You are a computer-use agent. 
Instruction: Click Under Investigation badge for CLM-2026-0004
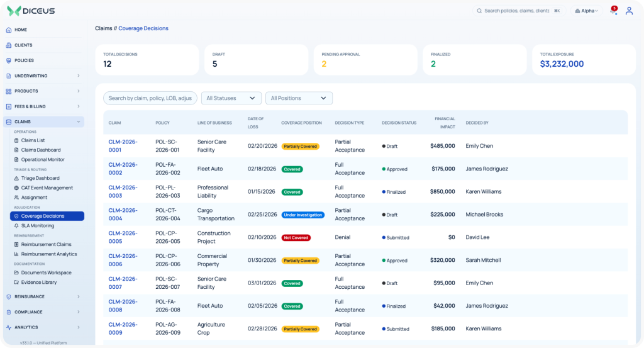[x=303, y=215]
